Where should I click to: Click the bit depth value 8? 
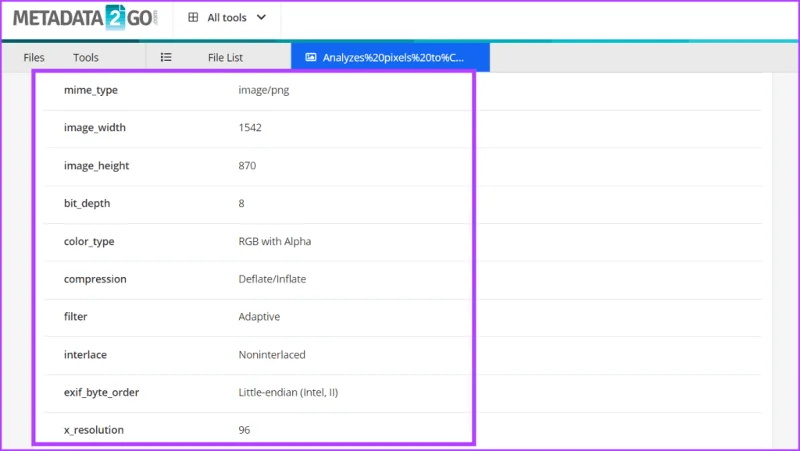coord(241,204)
